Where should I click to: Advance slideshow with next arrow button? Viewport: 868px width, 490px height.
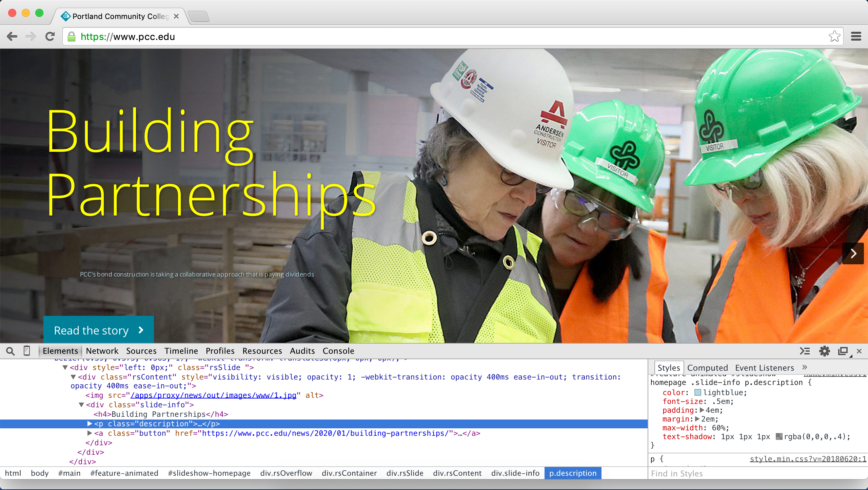(x=853, y=253)
